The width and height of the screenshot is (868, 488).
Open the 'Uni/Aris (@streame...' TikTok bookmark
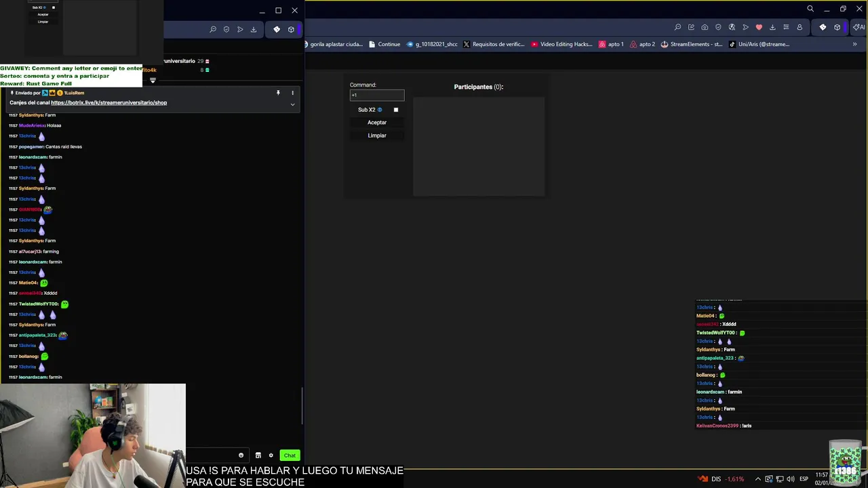click(759, 44)
